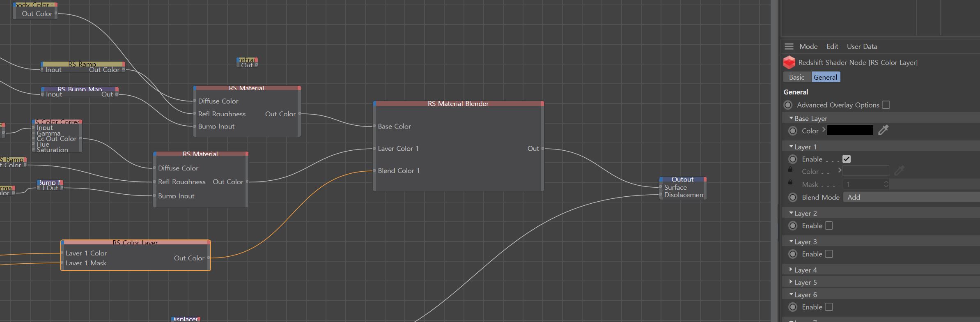The height and width of the screenshot is (322, 980).
Task: Select the RS Color Correct node title
Action: 57,122
